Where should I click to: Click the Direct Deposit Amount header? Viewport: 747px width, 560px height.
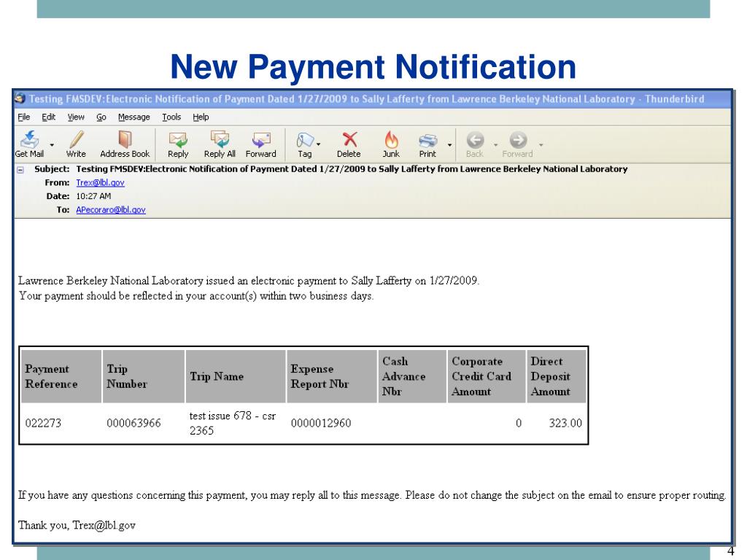tap(557, 376)
